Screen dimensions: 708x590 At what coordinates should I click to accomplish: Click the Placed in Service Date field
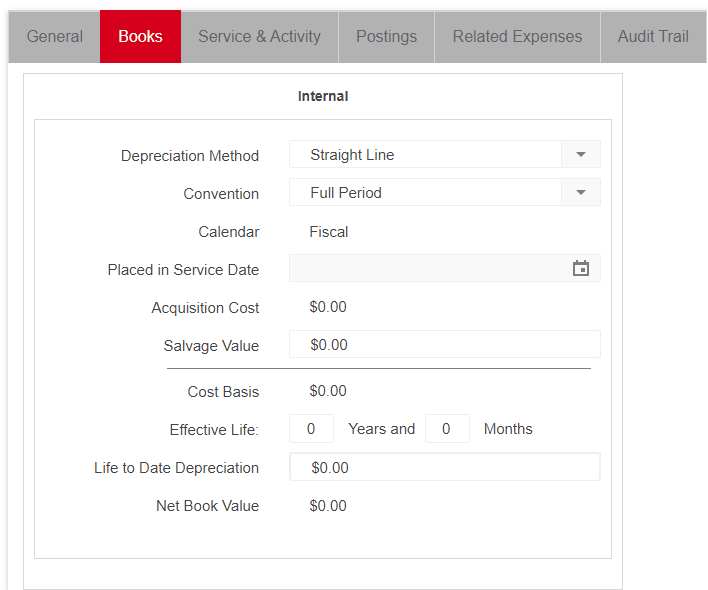(x=445, y=268)
